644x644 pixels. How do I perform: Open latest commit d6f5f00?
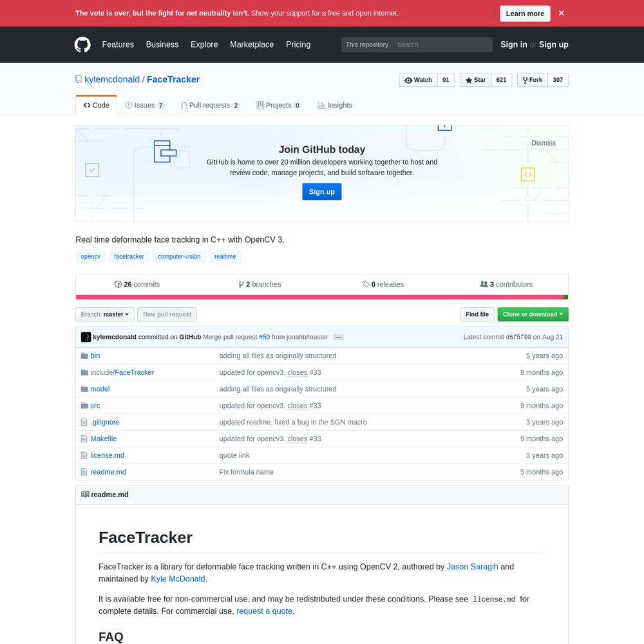point(518,337)
